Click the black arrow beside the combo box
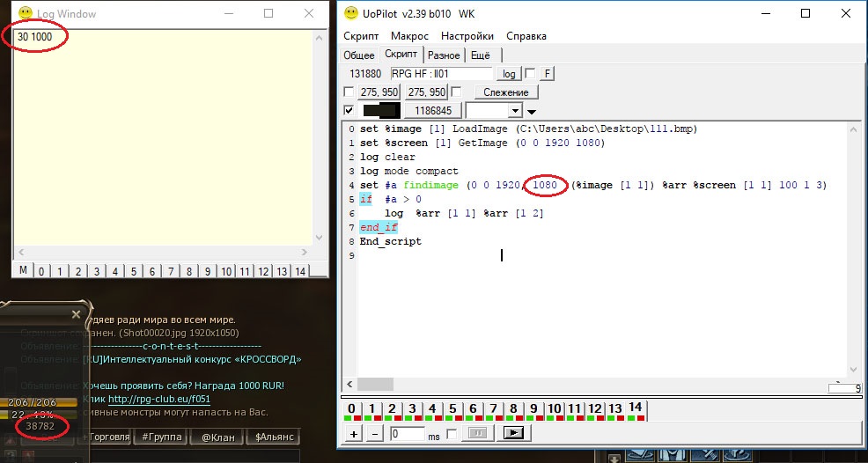Screen dimensions: 868x463 point(532,111)
